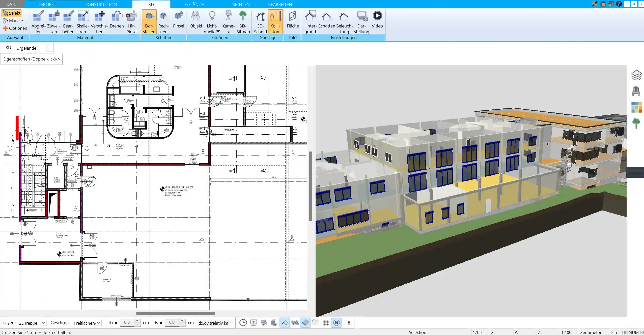Viewport: 644px width, 335px height.
Task: Click the horizontal scrollbar of the 2D plan
Action: pos(176,313)
